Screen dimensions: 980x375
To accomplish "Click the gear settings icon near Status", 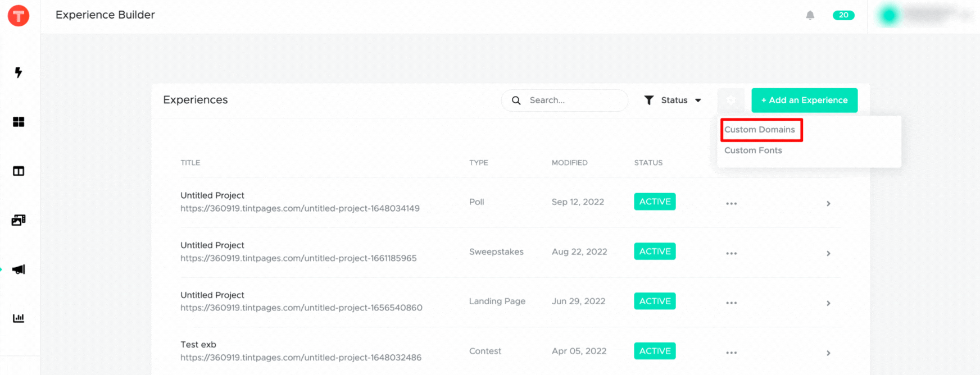I will [731, 100].
